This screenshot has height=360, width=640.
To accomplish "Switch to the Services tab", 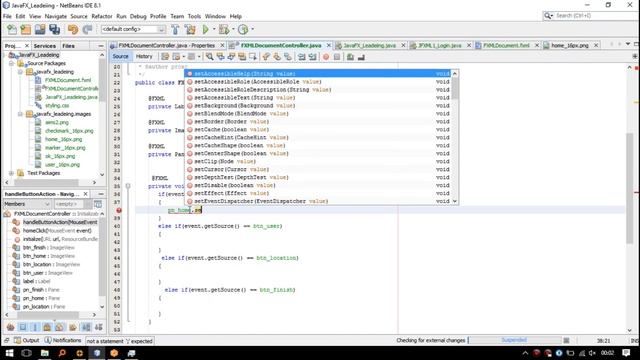I will 44,46.
